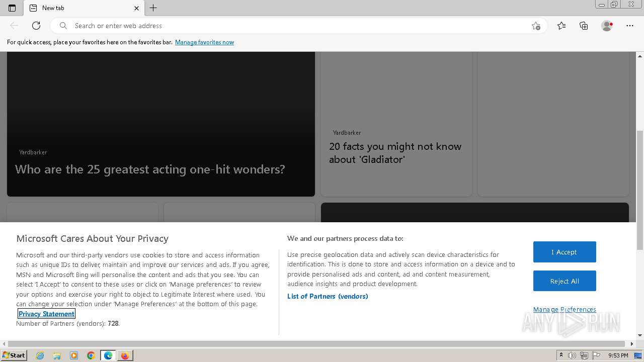Click the Reject All button

pyautogui.click(x=565, y=281)
